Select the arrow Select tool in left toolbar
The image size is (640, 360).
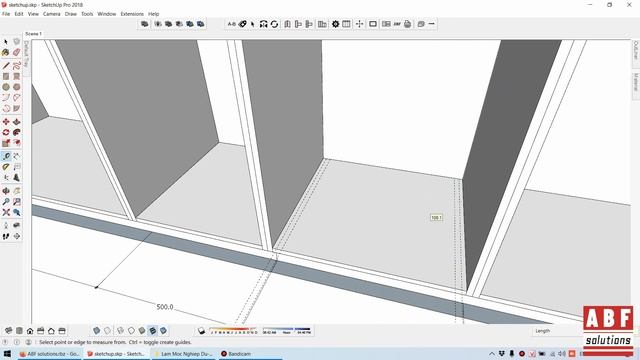coord(6,42)
